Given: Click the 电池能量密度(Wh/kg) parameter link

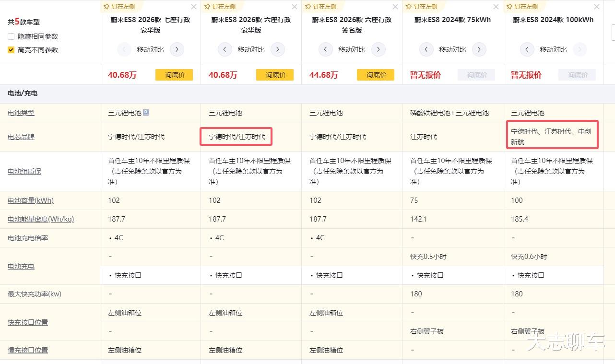Looking at the screenshot, I should pyautogui.click(x=41, y=220).
